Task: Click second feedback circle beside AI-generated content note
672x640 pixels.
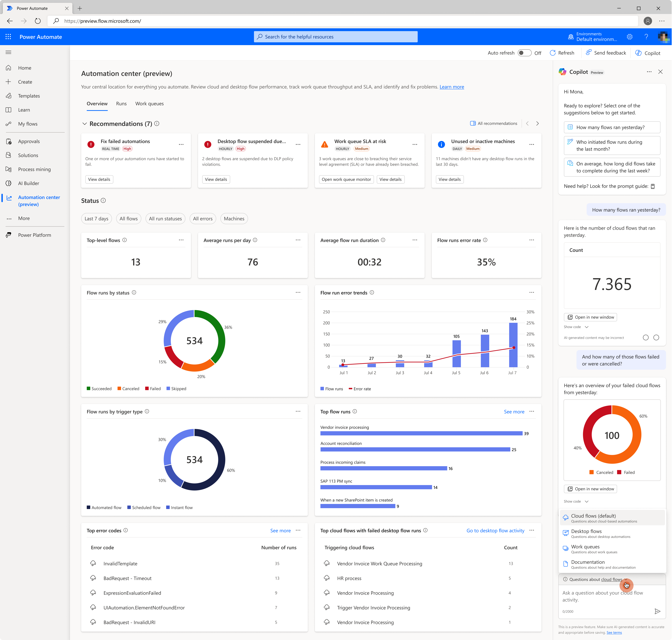Action: click(x=656, y=338)
